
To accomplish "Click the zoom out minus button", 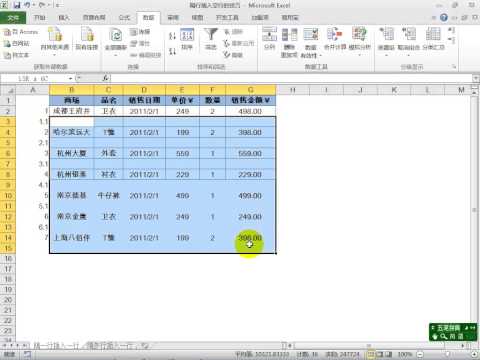I will [x=420, y=354].
